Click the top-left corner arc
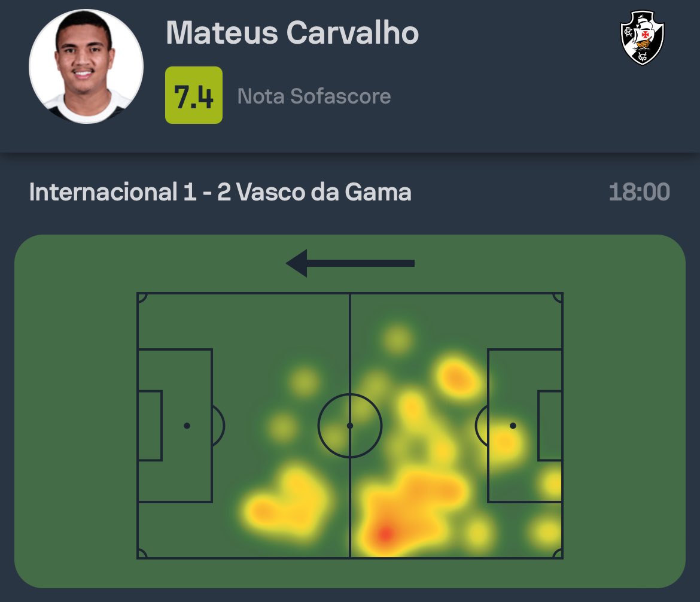700x602 pixels. click(141, 297)
